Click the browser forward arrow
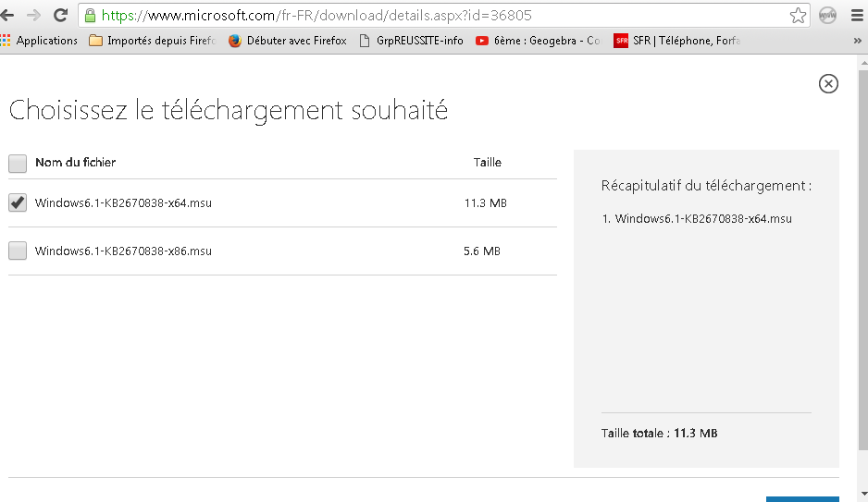The image size is (868, 502). (34, 16)
